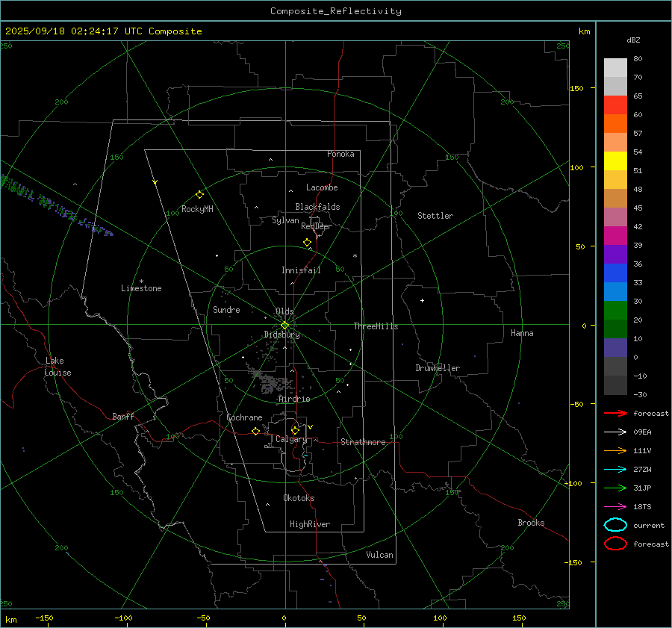Select the Drumheller label on map
Viewport: 672px width, 628px height.
[x=438, y=368]
